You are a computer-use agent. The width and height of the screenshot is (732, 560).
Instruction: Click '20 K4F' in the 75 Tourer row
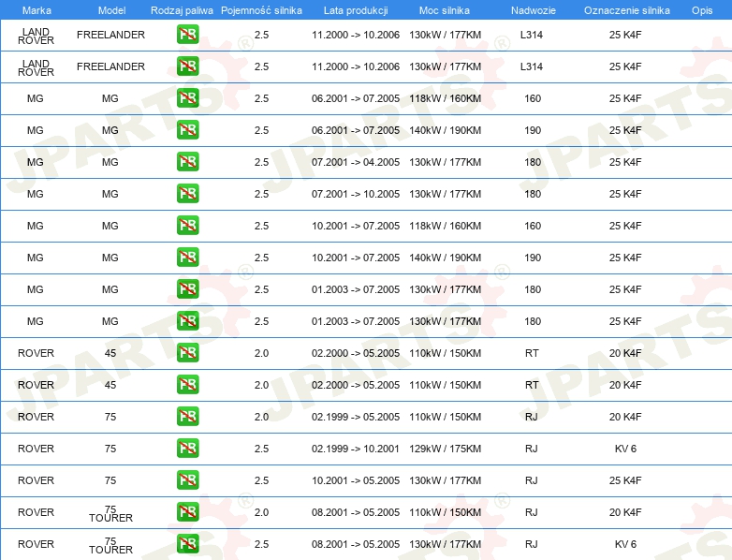[625, 512]
